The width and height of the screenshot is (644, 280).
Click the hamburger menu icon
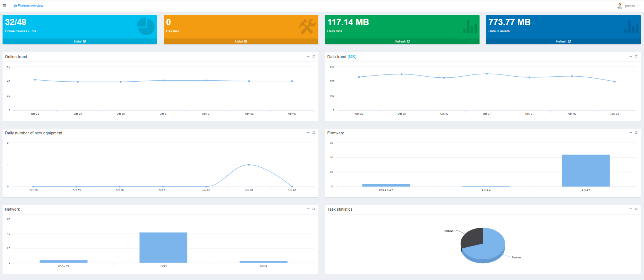click(4, 6)
